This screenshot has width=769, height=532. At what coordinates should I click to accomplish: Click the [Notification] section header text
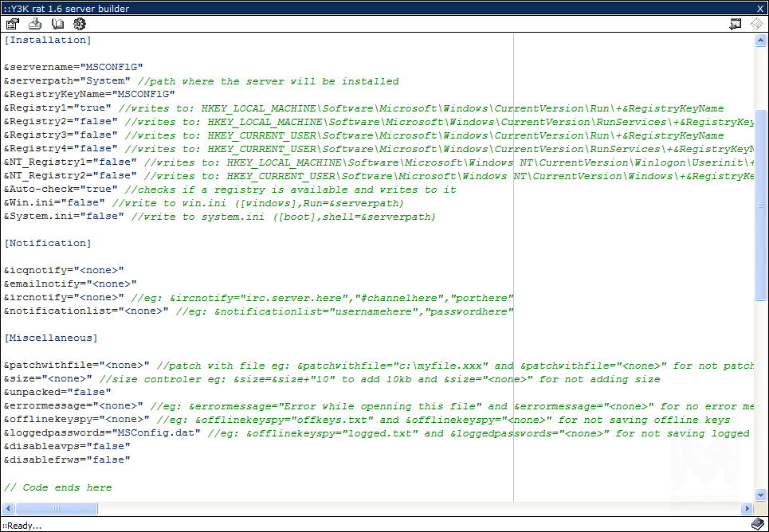pyautogui.click(x=48, y=243)
